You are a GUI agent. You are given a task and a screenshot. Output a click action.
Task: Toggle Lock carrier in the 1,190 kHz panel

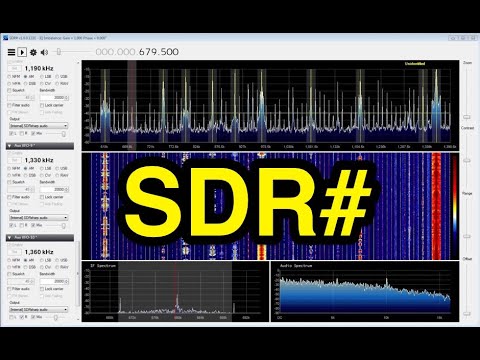pyautogui.click(x=52, y=105)
